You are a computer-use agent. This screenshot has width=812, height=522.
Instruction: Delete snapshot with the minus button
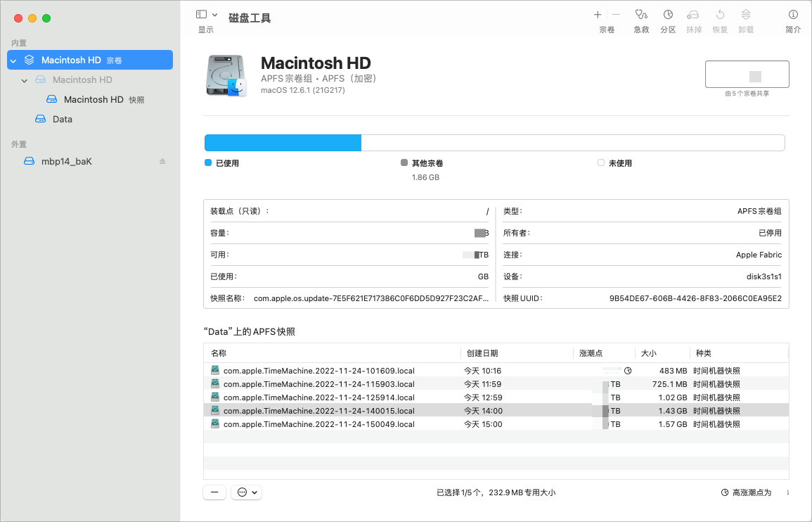click(214, 492)
